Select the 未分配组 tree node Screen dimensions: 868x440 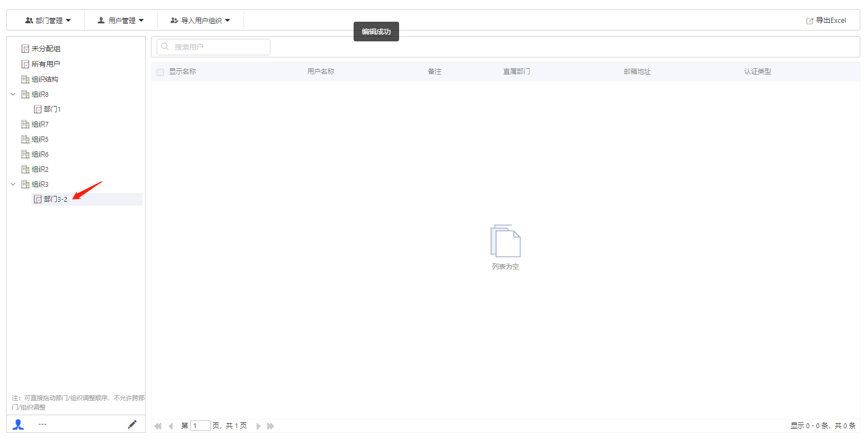pyautogui.click(x=45, y=49)
